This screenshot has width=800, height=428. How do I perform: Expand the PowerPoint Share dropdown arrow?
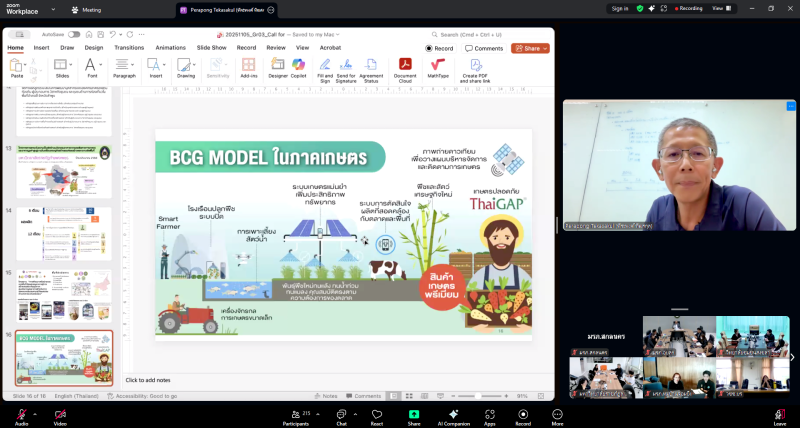pyautogui.click(x=545, y=48)
